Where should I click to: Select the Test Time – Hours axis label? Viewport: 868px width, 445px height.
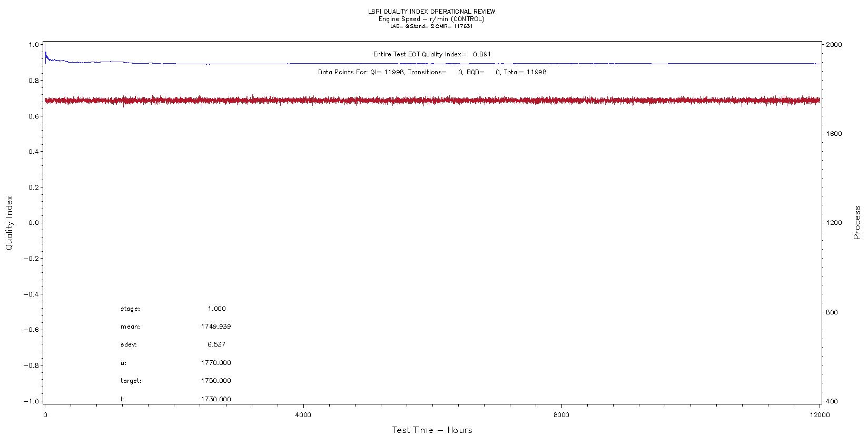(x=432, y=430)
